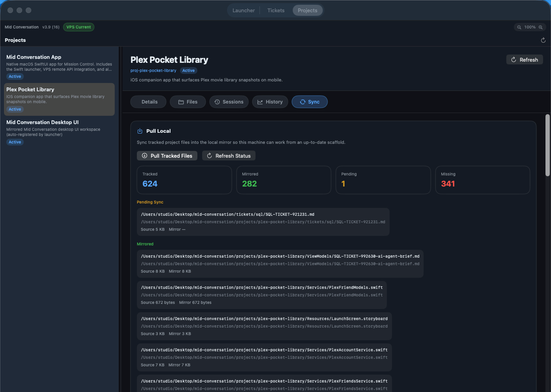Click the zoom out magnifier icon
Viewport: 551px width, 392px height.
(x=519, y=27)
